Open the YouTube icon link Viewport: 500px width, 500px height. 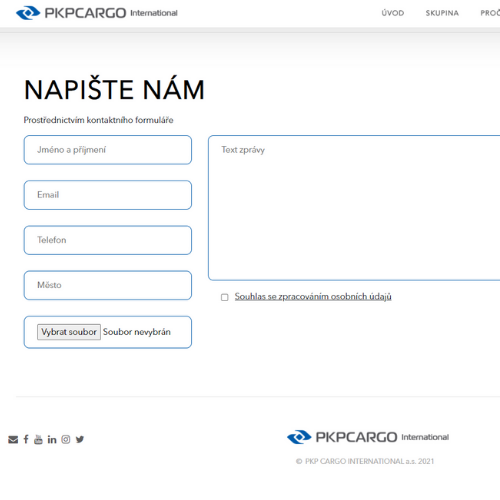click(x=38, y=439)
